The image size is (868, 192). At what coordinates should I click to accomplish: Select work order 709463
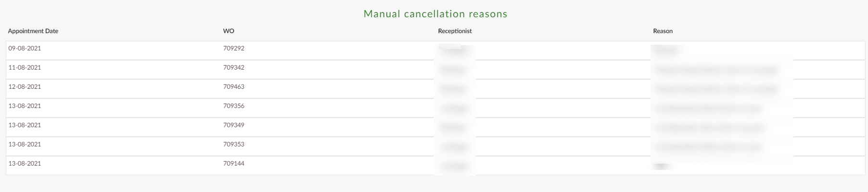[x=234, y=87]
